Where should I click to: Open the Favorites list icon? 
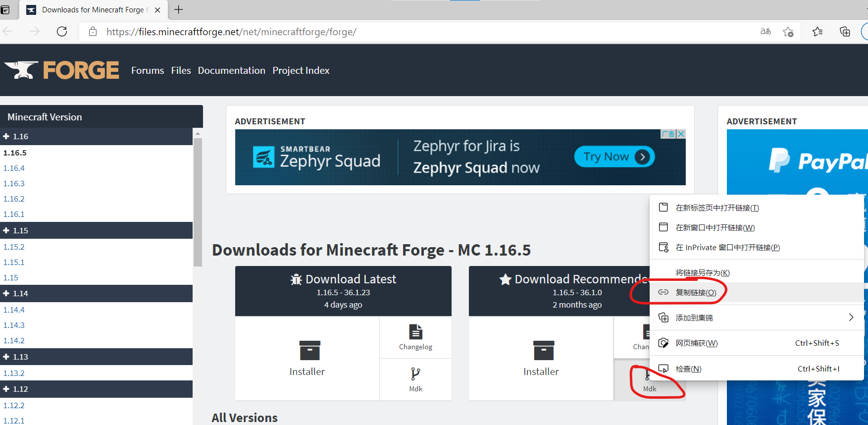click(x=817, y=32)
